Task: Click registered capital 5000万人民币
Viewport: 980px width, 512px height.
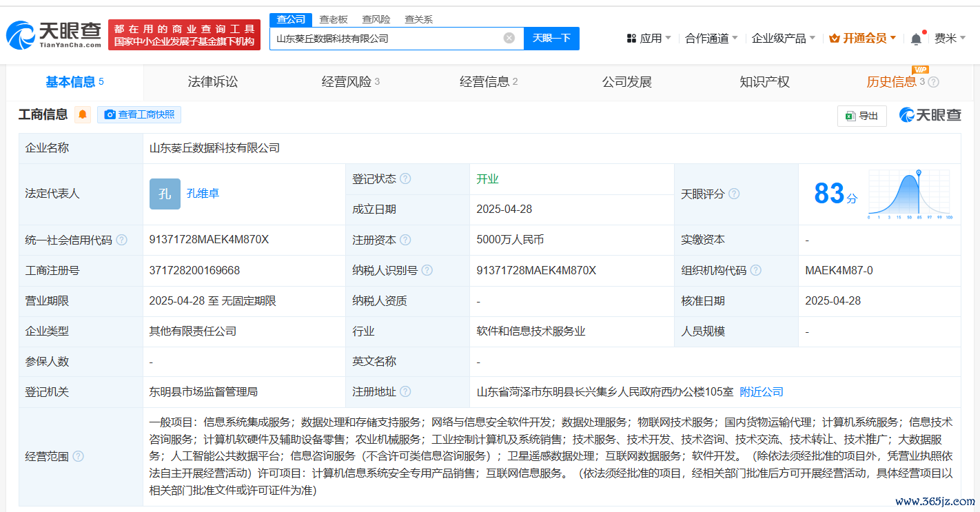Action: pos(510,240)
